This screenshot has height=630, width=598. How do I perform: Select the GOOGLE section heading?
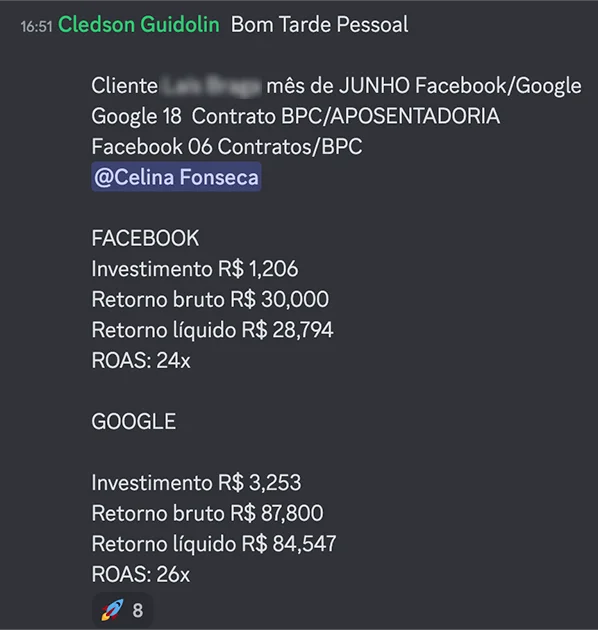click(134, 421)
